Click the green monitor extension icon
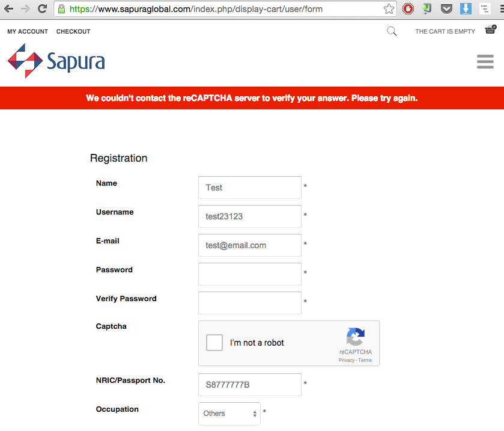 point(427,8)
